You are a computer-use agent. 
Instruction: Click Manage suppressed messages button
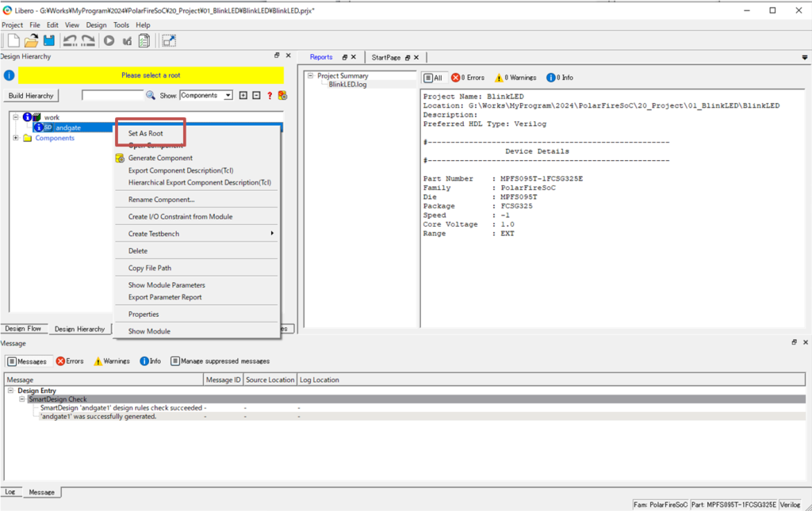[x=220, y=361]
